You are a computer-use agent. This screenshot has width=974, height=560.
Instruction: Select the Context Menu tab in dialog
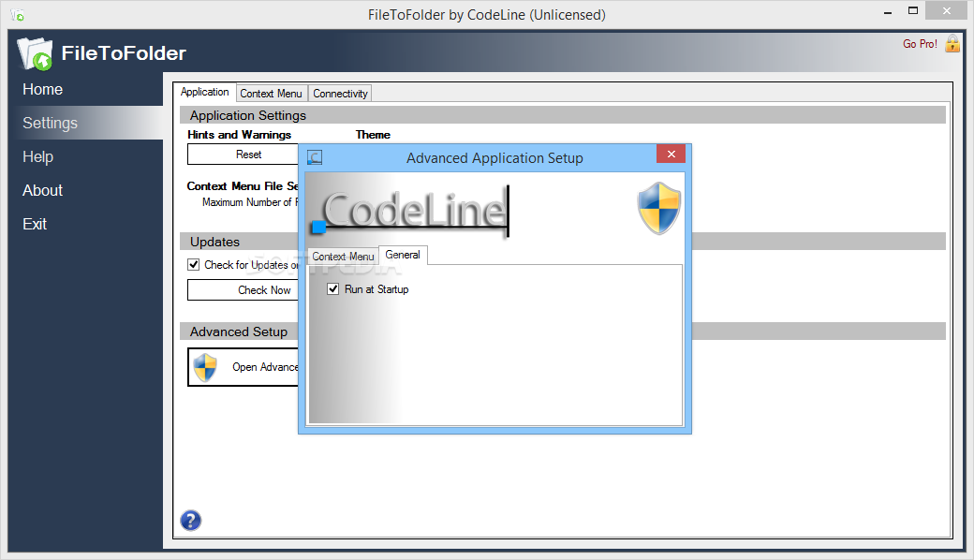[343, 257]
